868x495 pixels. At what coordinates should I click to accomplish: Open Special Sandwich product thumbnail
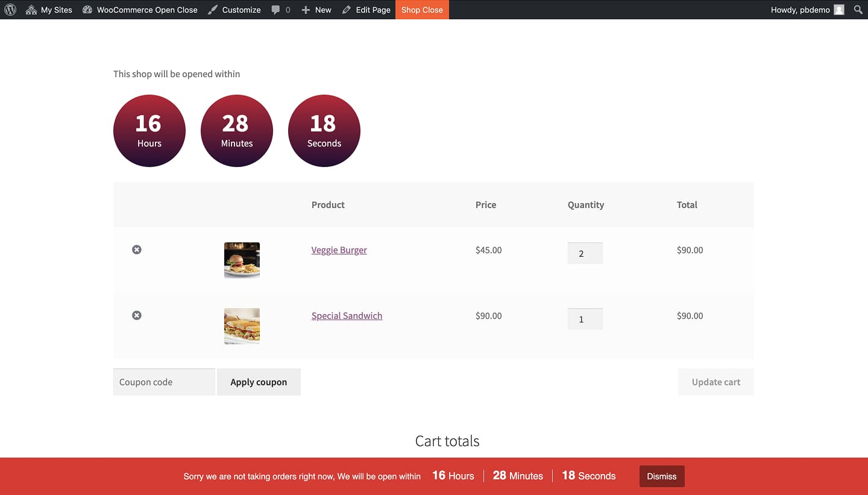(242, 326)
